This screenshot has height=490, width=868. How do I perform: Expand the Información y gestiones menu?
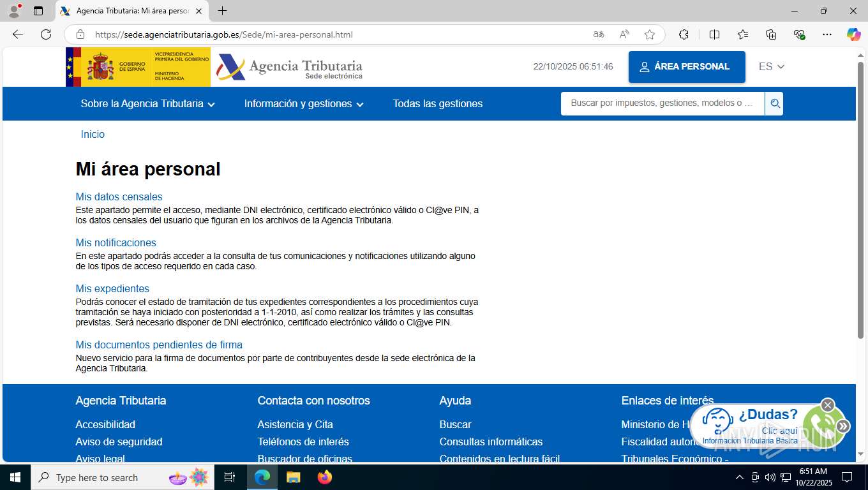(x=304, y=103)
